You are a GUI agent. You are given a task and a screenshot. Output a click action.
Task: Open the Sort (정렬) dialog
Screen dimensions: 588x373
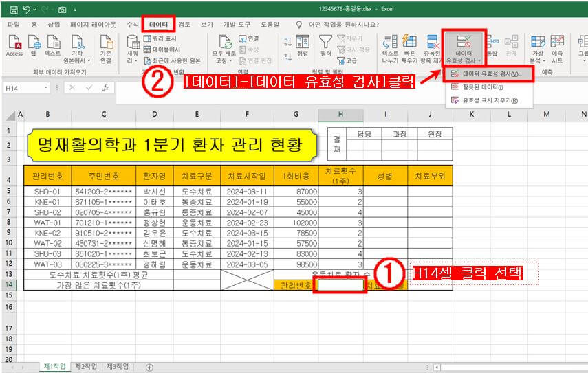(x=302, y=46)
